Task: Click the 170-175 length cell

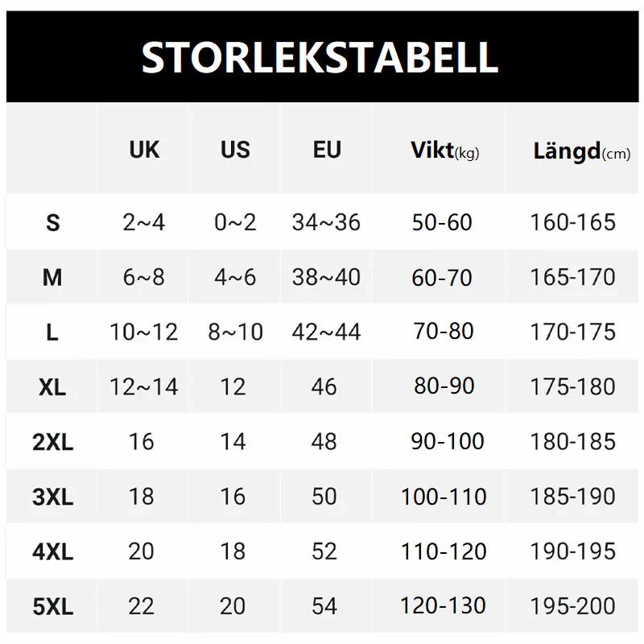Action: 572,332
